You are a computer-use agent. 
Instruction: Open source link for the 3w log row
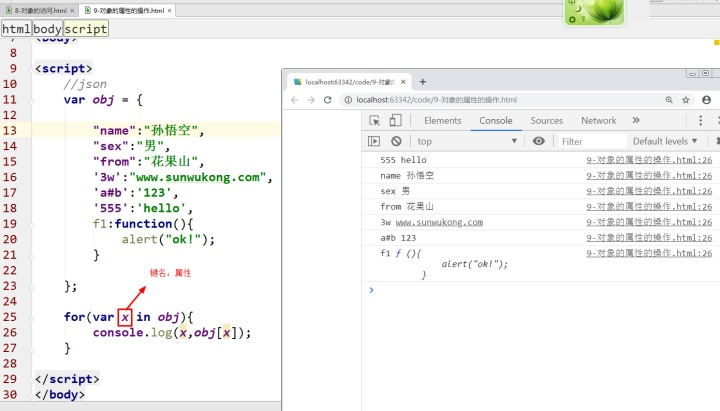coord(649,222)
